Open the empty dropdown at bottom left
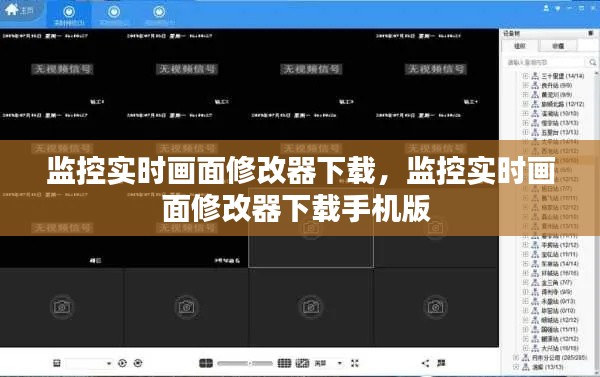Viewport: 600px width, 377px height. [x=89, y=363]
